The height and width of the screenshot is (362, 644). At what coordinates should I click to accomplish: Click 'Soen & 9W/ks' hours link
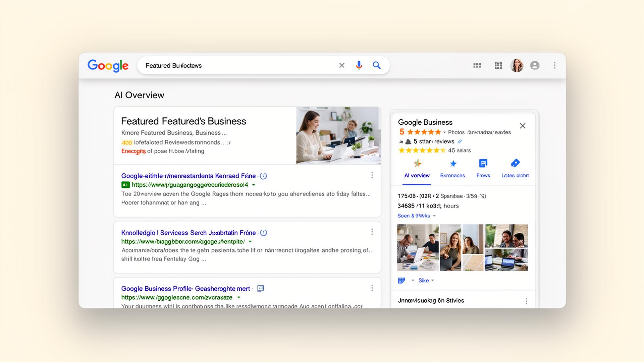[x=414, y=216]
